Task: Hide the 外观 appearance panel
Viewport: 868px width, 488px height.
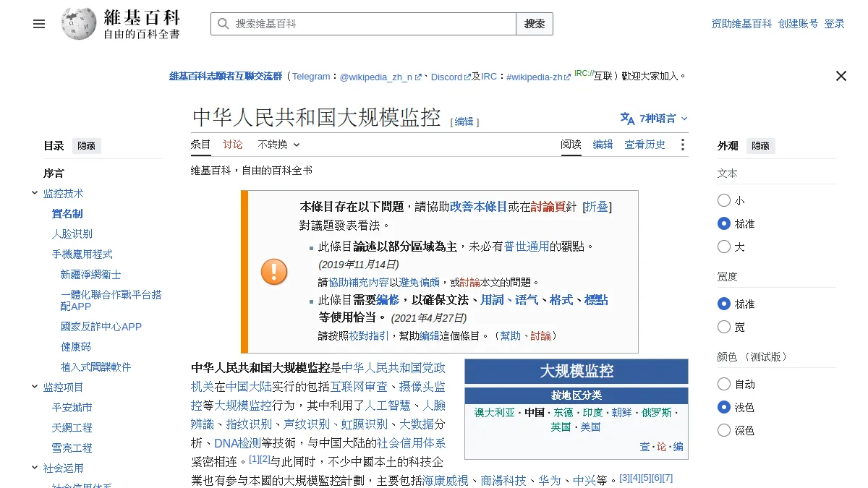Action: tap(761, 146)
